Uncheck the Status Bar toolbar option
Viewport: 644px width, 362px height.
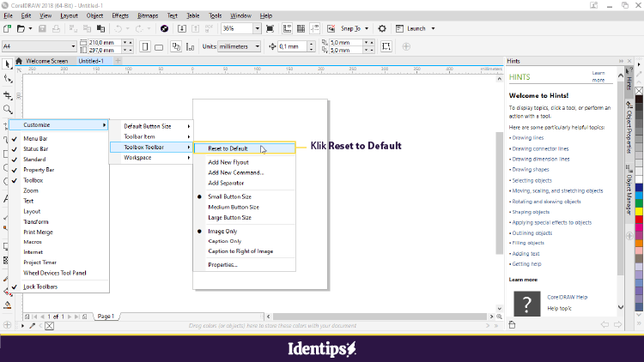click(40, 148)
